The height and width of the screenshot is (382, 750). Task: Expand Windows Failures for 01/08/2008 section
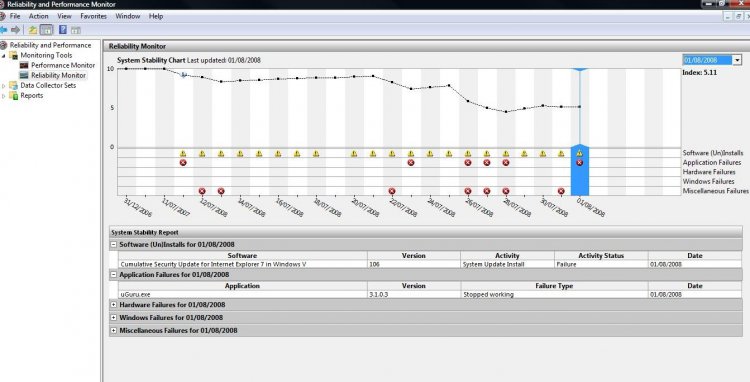(113, 317)
